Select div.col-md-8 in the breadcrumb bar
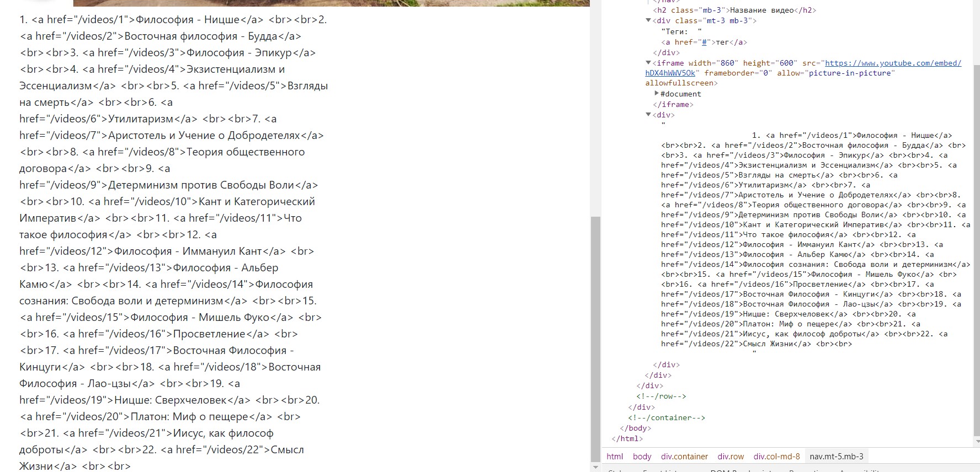The height and width of the screenshot is (472, 980). coord(776,457)
